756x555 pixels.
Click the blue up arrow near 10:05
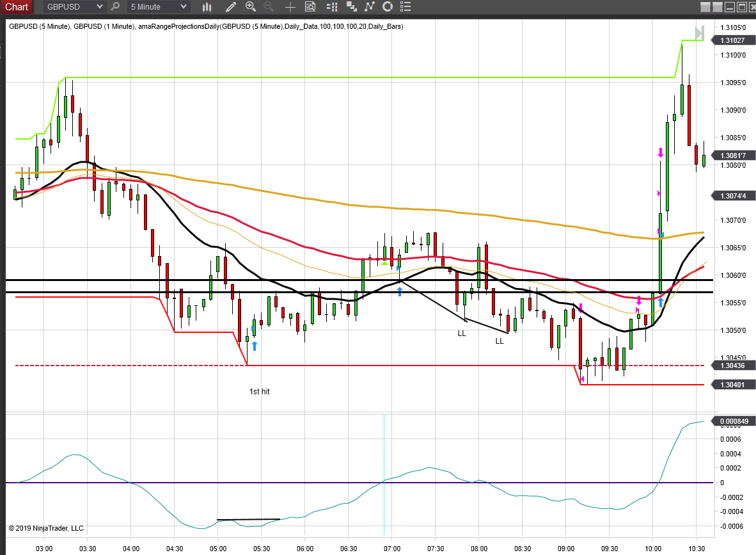click(x=661, y=303)
